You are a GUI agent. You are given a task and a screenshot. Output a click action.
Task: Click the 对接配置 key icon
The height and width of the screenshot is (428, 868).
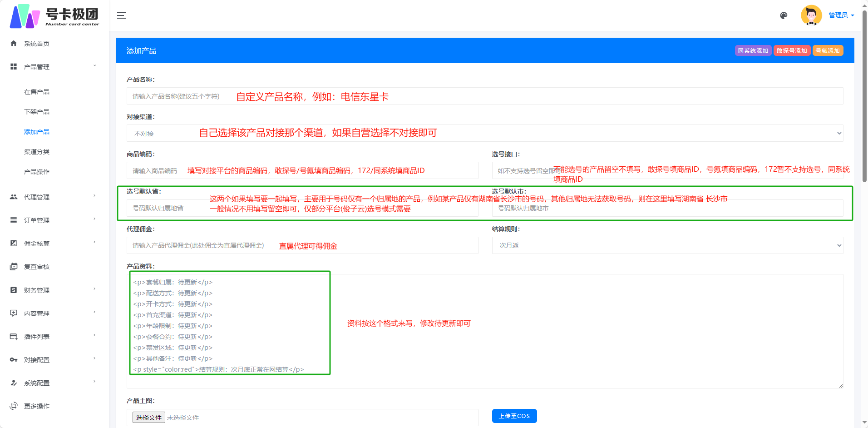pos(14,360)
